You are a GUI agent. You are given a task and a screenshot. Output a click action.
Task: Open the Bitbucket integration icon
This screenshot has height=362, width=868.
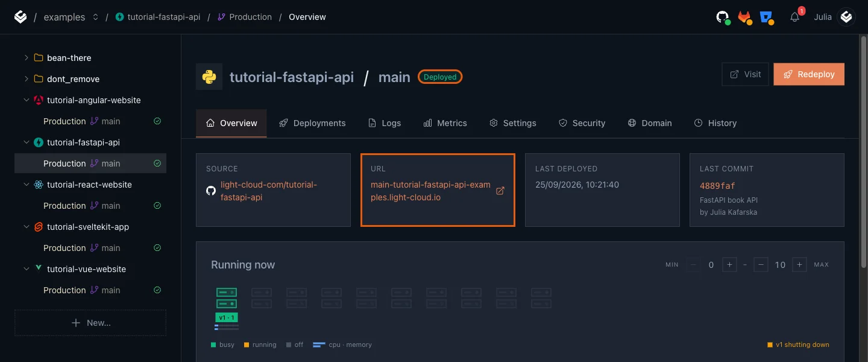tap(767, 17)
